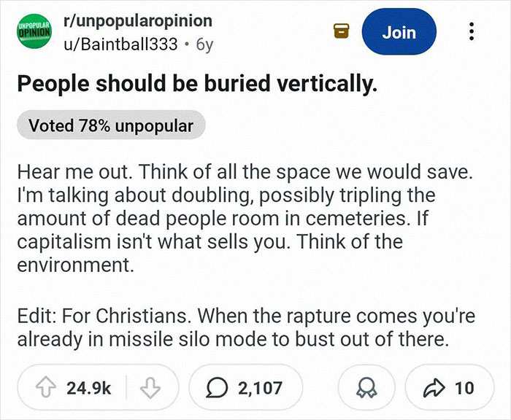The image size is (511, 420).
Task: Open the 'People should be buried vertically' title
Action: tap(198, 83)
